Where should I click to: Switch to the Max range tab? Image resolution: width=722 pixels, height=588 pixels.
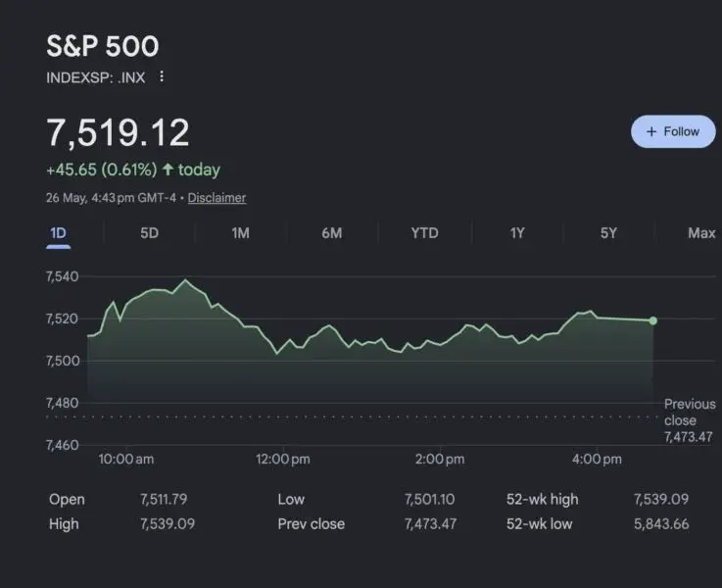701,233
